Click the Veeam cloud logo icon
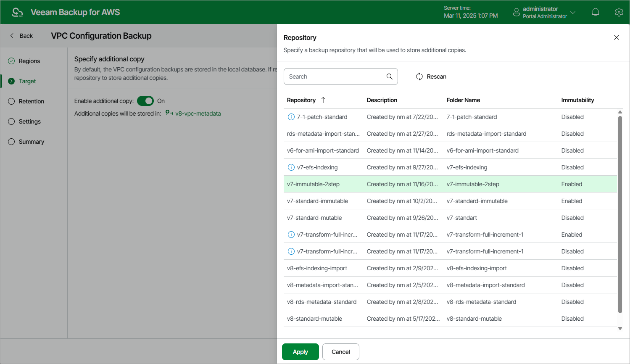 [17, 12]
